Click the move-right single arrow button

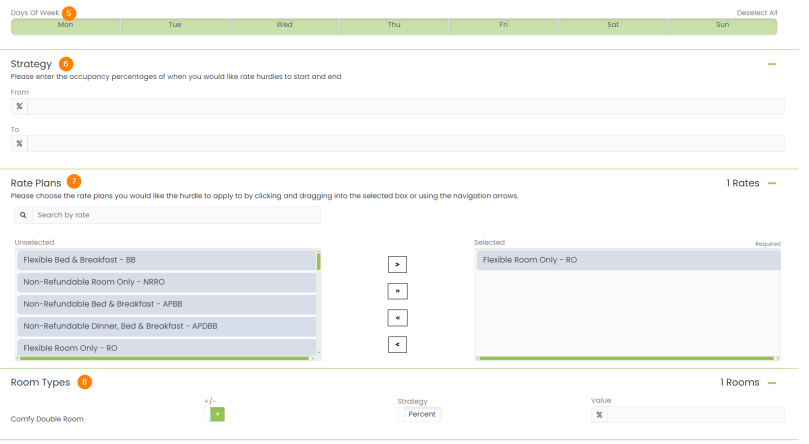coord(397,264)
